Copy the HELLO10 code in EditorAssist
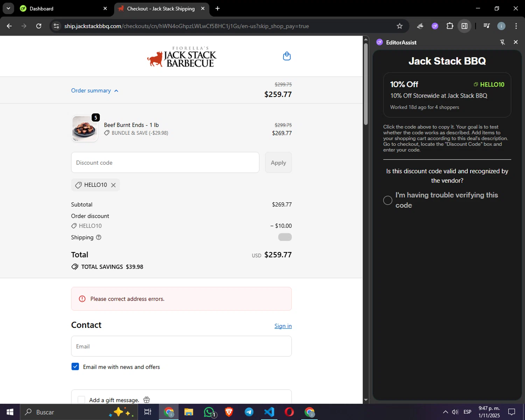Image resolution: width=525 pixels, height=420 pixels. tap(489, 84)
